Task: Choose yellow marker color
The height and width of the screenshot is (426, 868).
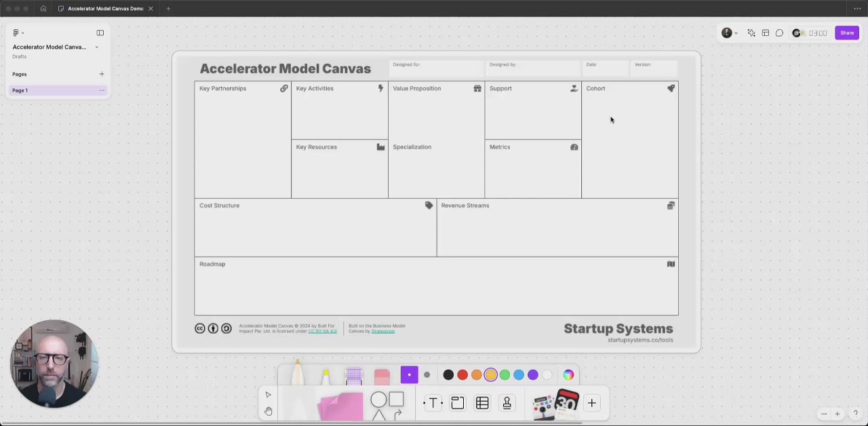Action: pos(490,374)
